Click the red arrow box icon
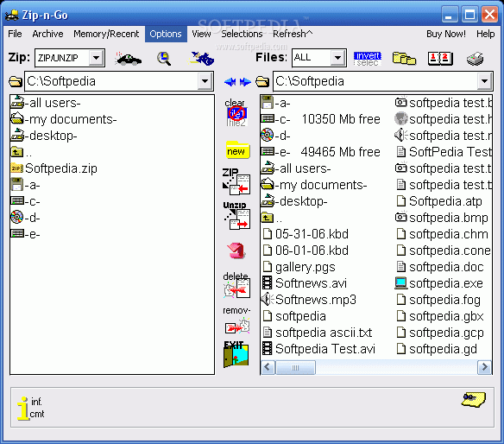This screenshot has height=444, width=504. click(x=236, y=251)
